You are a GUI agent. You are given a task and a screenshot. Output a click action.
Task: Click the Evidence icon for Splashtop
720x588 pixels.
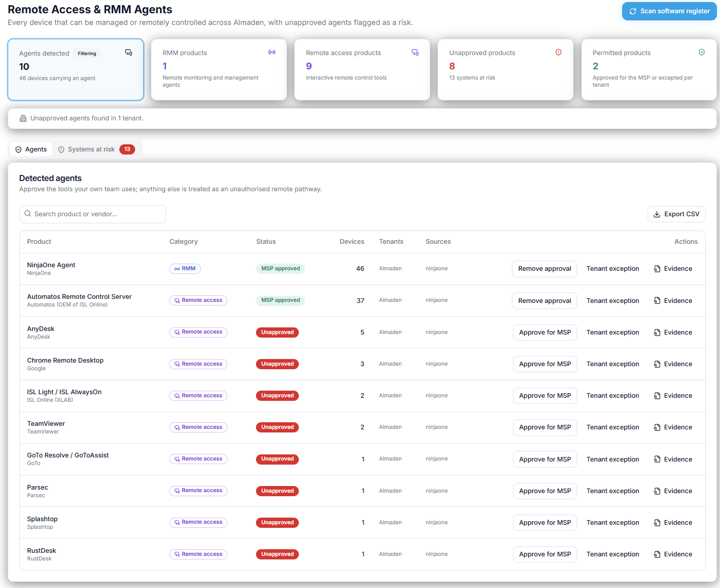pyautogui.click(x=657, y=523)
